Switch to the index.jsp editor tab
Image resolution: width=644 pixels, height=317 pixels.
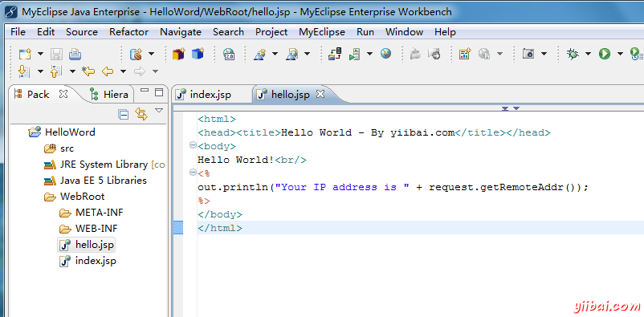(210, 95)
